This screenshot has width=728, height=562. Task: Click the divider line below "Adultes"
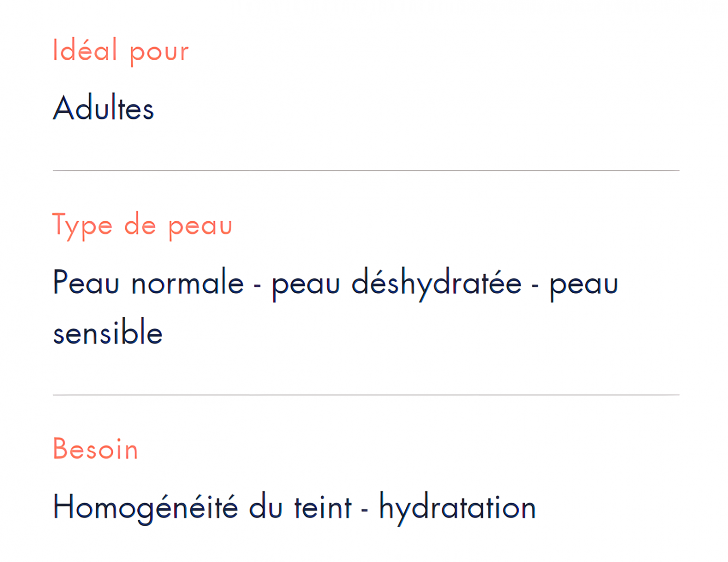click(x=366, y=170)
